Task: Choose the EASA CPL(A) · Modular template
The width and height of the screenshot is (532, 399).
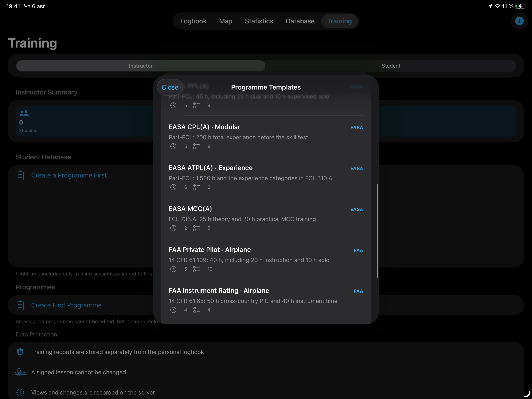Action: pyautogui.click(x=266, y=136)
